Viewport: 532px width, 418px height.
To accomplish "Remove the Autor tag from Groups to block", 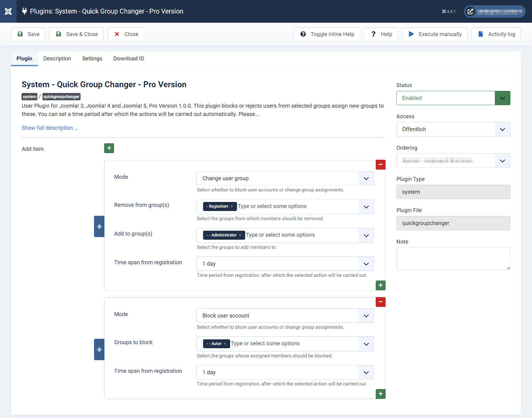I will point(225,344).
